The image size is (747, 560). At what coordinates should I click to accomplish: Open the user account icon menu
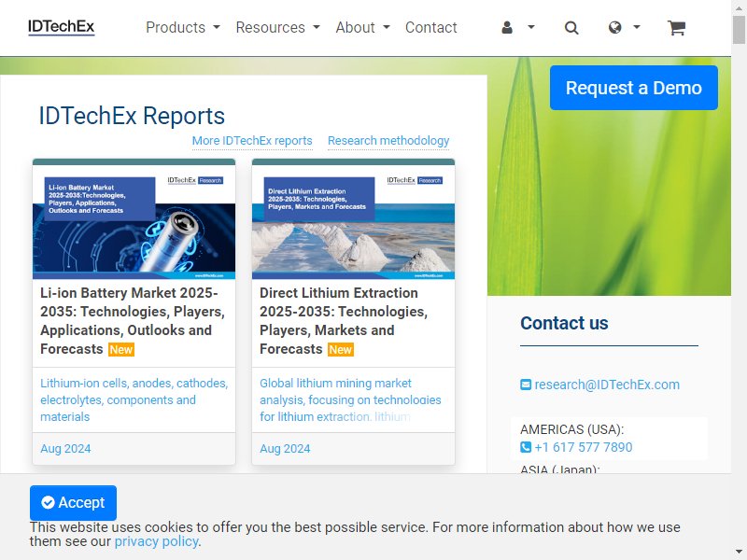click(517, 28)
